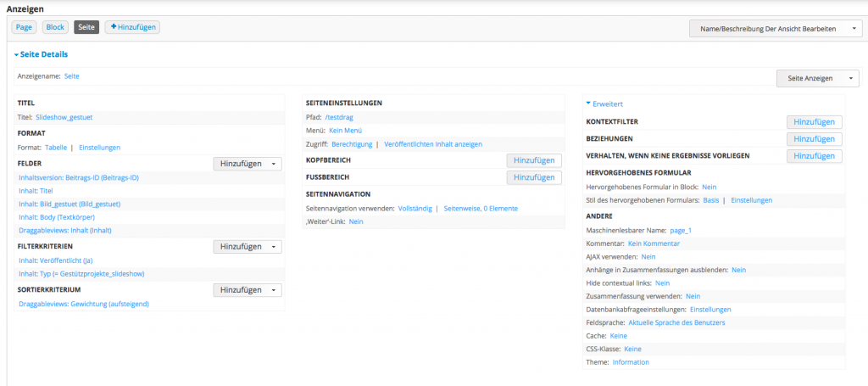Edit AJAX verwenden Nein setting
The image size is (868, 386).
[x=648, y=256]
